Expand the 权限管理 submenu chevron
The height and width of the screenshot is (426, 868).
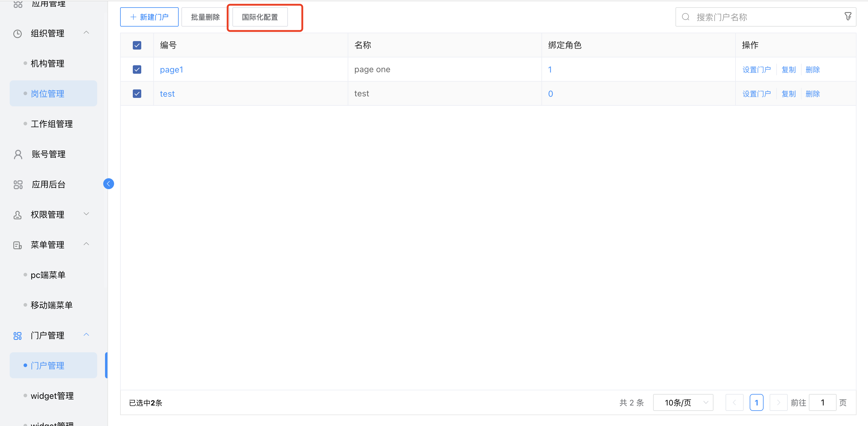pos(86,214)
